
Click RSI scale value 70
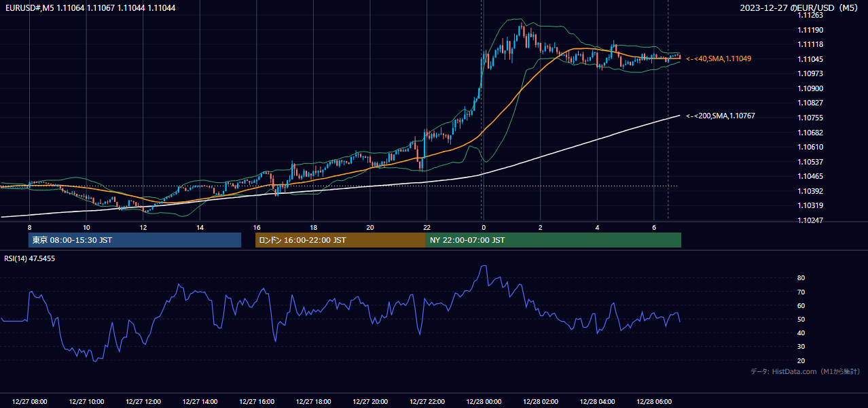[801, 292]
